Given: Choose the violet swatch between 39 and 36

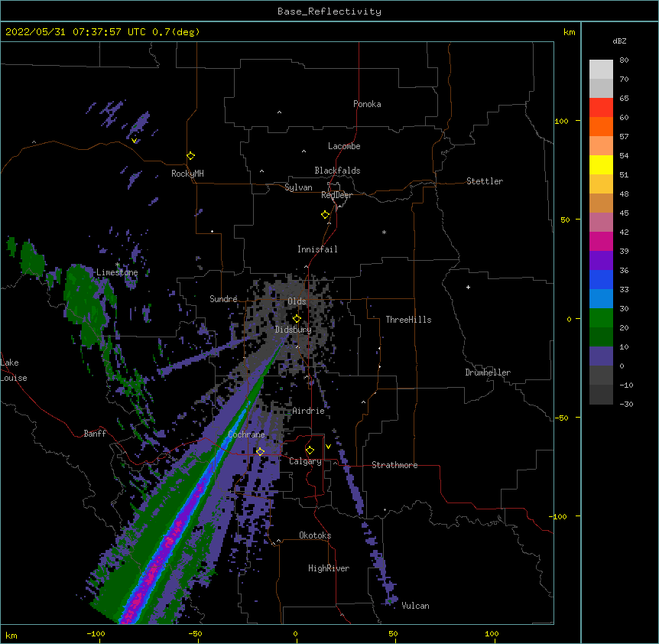Looking at the screenshot, I should pyautogui.click(x=601, y=261).
